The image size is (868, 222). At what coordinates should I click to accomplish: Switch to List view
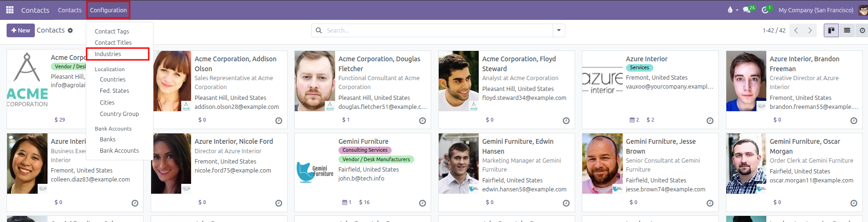coord(847,31)
